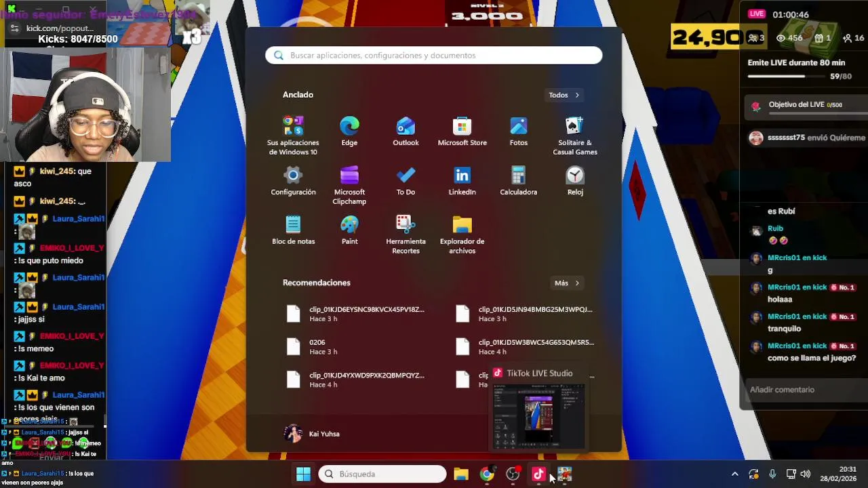Open the clock and date 20:31
This screenshot has height=488, width=868.
(x=838, y=474)
